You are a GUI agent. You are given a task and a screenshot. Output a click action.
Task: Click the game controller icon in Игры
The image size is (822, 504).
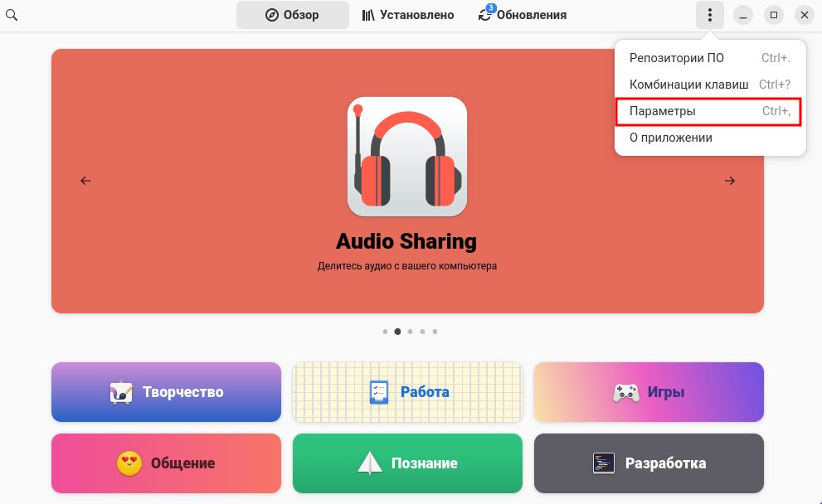pyautogui.click(x=625, y=392)
